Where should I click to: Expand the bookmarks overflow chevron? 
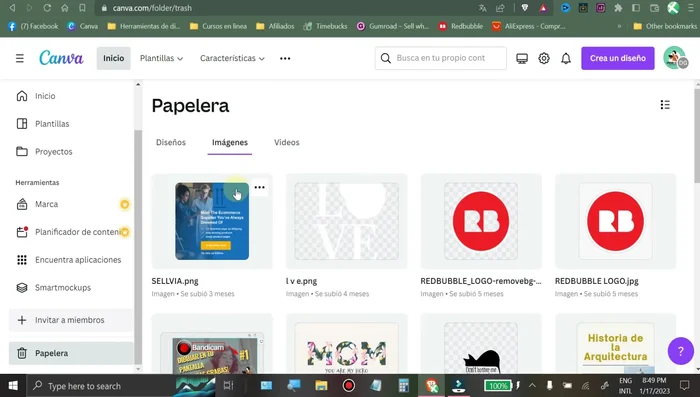(x=619, y=26)
